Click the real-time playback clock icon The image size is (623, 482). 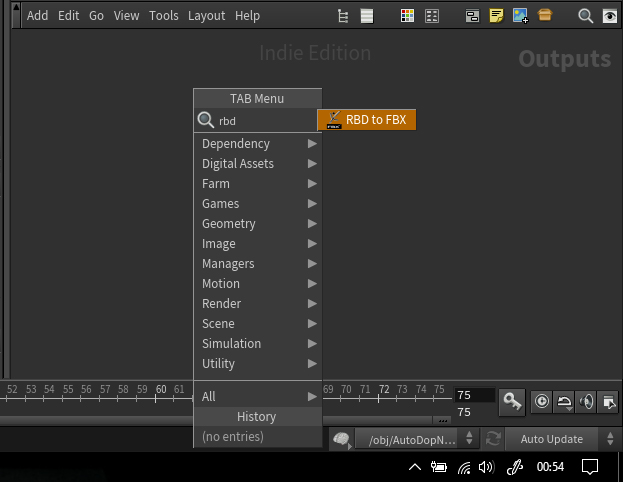click(x=542, y=401)
